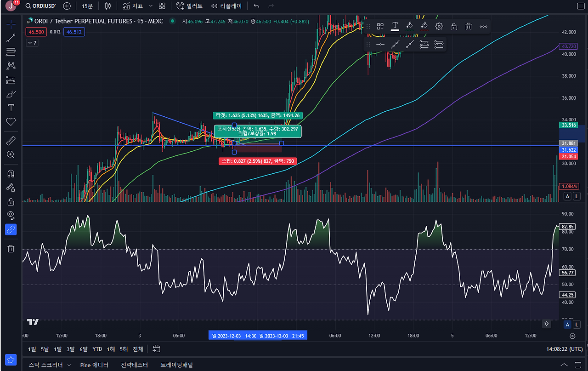
Task: Toggle the drawing sync link icon
Action: pyautogui.click(x=11, y=229)
